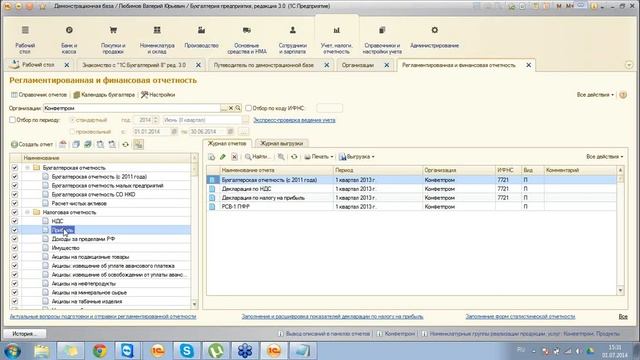This screenshot has width=640, height=360.
Task: Open Chrome from Windows taskbar
Action: point(100,351)
